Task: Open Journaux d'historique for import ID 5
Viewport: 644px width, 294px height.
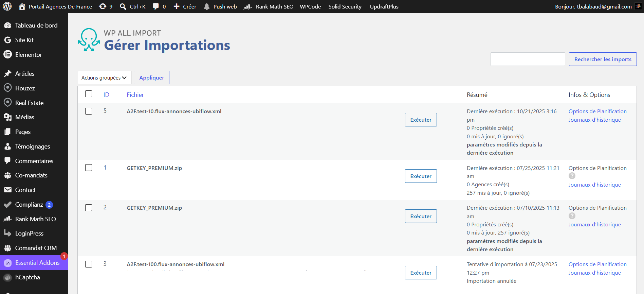Action: point(595,120)
